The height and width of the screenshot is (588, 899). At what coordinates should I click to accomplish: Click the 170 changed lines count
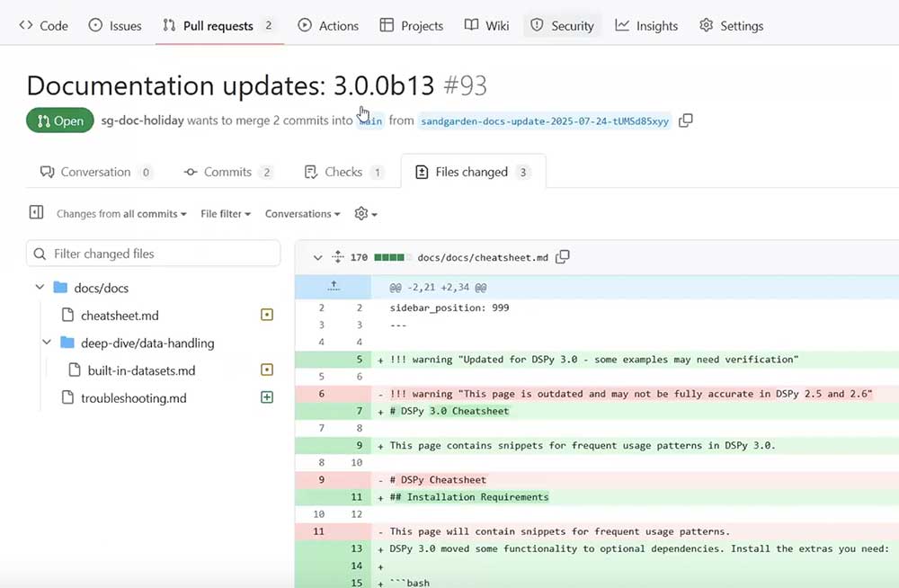pos(359,257)
